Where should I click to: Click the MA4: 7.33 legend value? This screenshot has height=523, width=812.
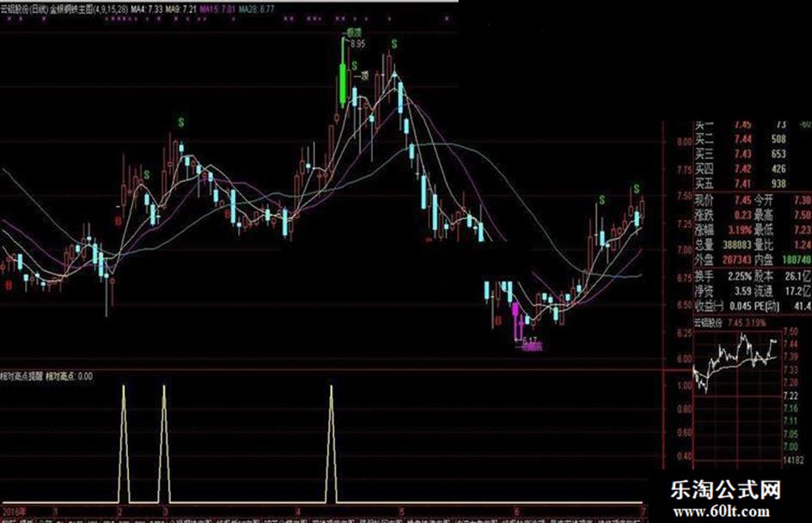(146, 9)
